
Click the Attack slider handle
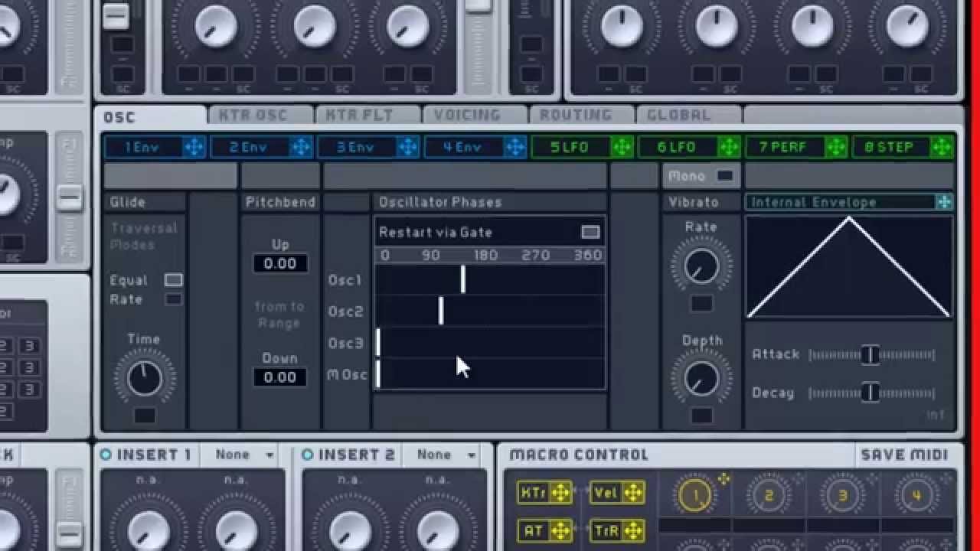(870, 354)
